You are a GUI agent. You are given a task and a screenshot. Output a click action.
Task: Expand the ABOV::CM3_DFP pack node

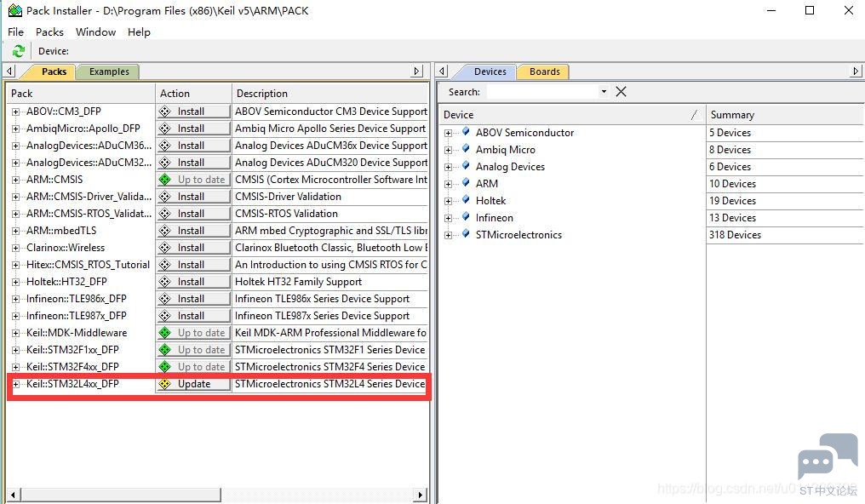click(15, 112)
